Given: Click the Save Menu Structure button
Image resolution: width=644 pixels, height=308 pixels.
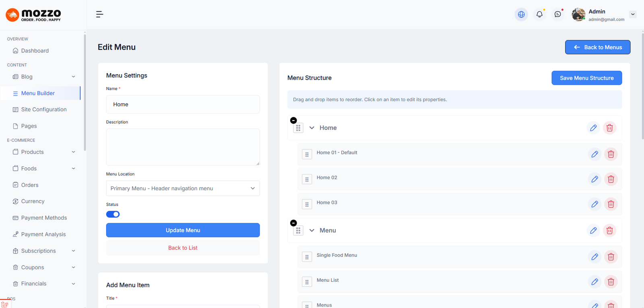Looking at the screenshot, I should [x=586, y=78].
